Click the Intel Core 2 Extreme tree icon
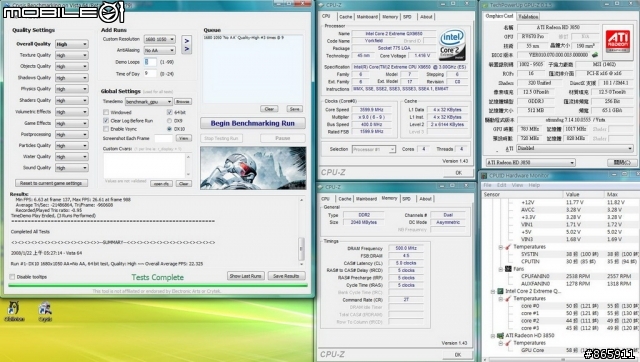This screenshot has height=362, width=640. point(500,291)
